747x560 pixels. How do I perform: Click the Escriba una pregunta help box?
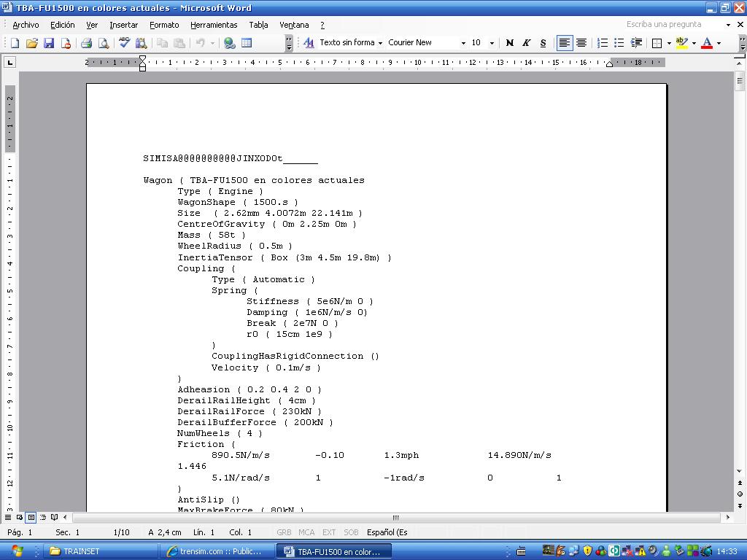click(x=673, y=24)
